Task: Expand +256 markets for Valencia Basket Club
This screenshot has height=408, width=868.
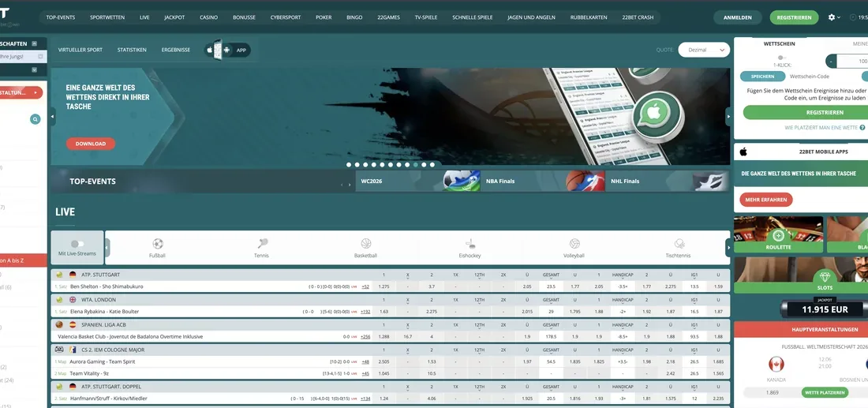Action: [365, 337]
